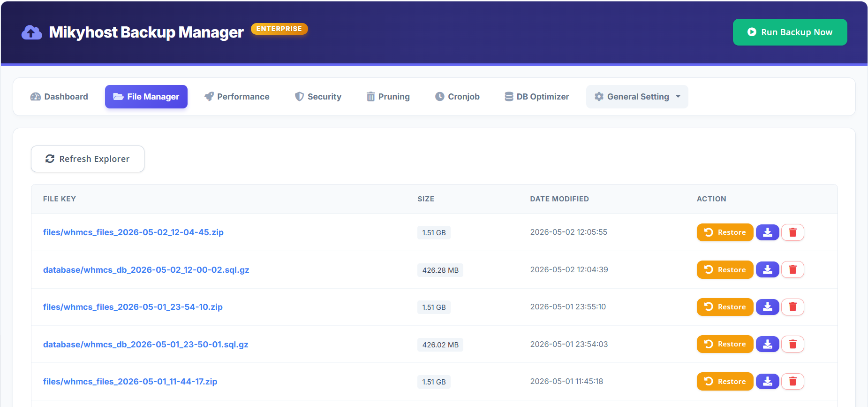
Task: Download the 2026-05-02_12-00-02 sql.gz backup
Action: pyautogui.click(x=768, y=269)
